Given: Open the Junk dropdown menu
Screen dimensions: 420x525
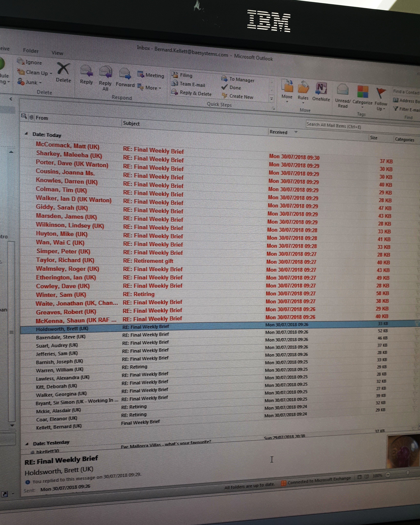Looking at the screenshot, I should pos(29,82).
